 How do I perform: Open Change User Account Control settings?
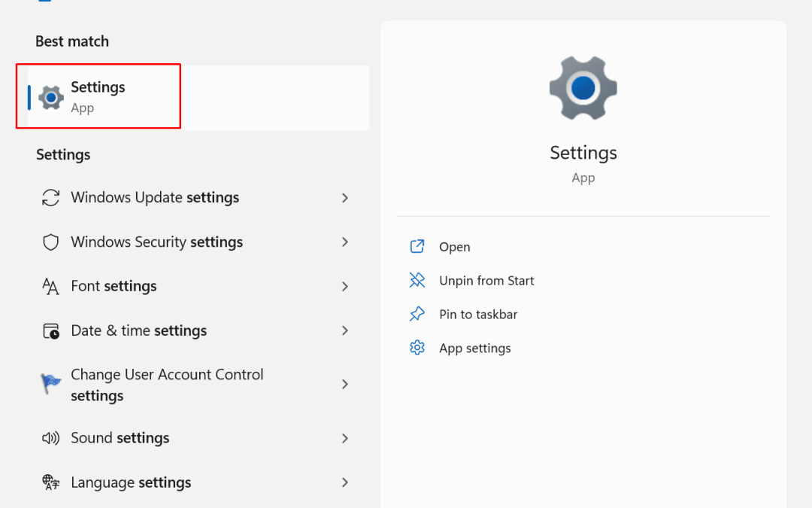[167, 384]
